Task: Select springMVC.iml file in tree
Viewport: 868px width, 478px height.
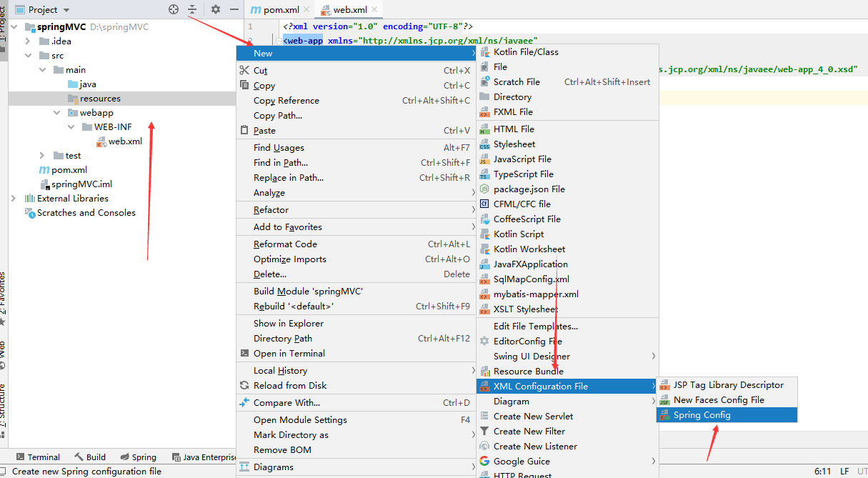Action: (x=81, y=184)
